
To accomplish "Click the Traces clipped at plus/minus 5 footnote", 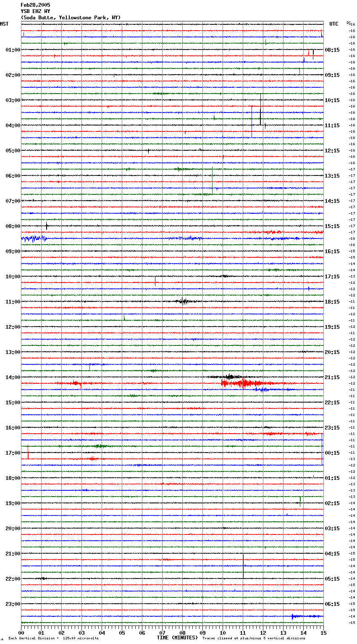I will (254, 638).
